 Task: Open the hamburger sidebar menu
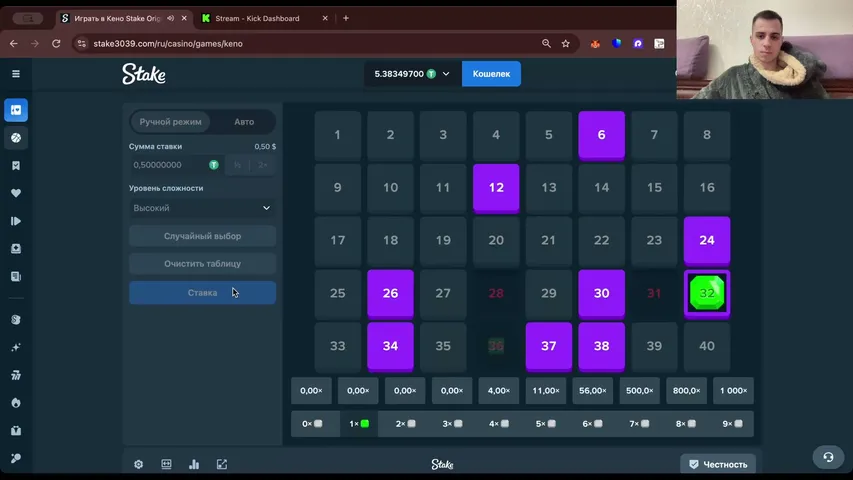(x=16, y=73)
